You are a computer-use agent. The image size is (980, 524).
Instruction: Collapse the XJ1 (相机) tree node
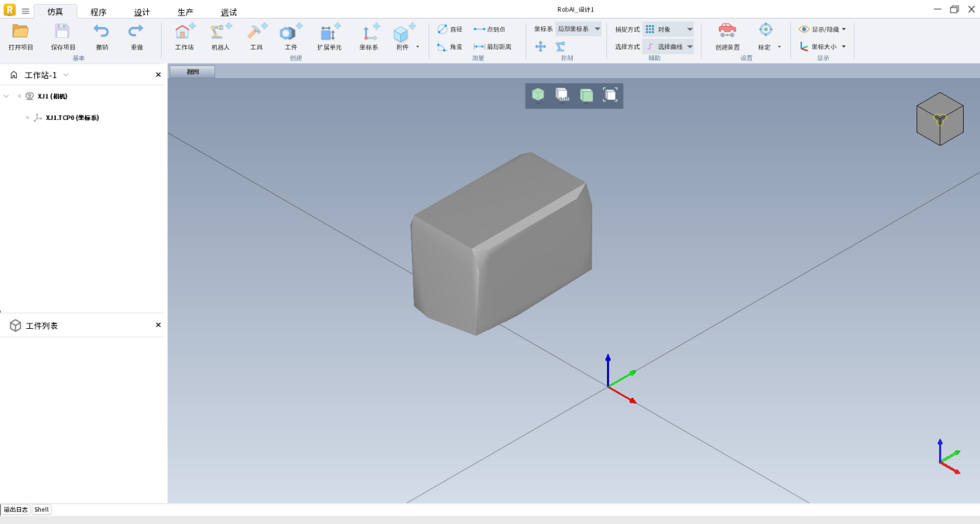tap(7, 96)
